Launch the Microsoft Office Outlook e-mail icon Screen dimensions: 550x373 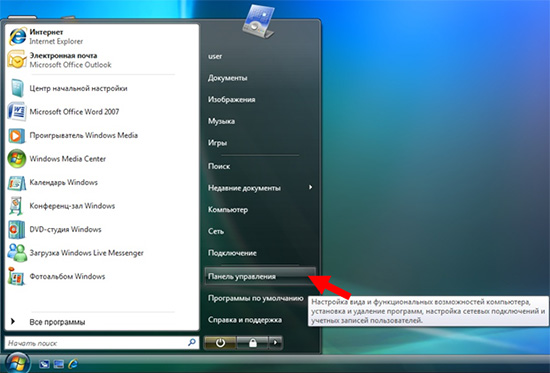tap(17, 59)
